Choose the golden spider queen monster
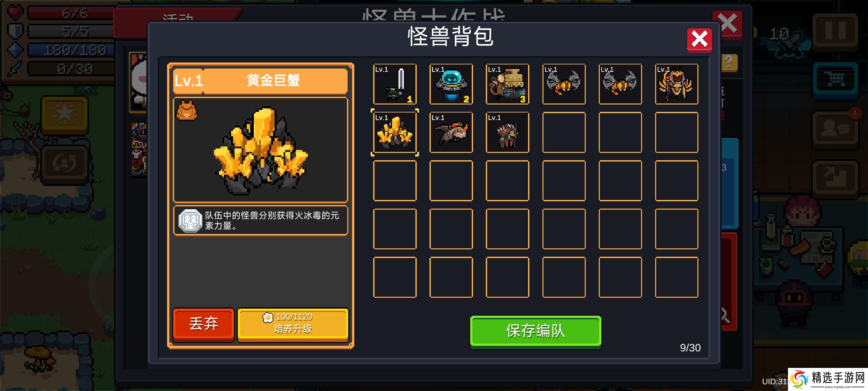The height and width of the screenshot is (391, 868). click(x=676, y=84)
